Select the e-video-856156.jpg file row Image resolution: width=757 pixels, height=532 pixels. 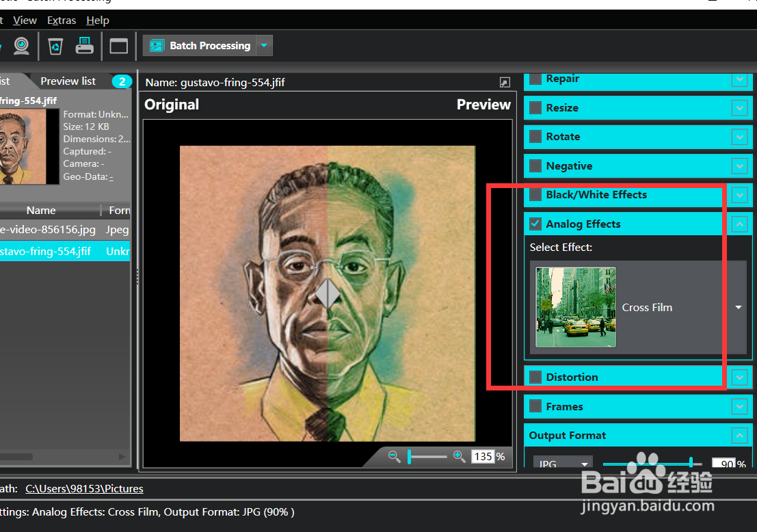pos(65,229)
